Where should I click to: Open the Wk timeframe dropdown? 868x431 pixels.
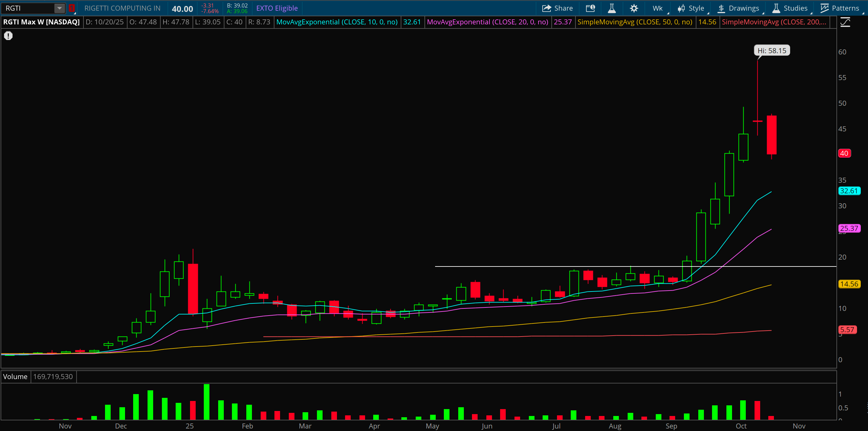tap(658, 8)
